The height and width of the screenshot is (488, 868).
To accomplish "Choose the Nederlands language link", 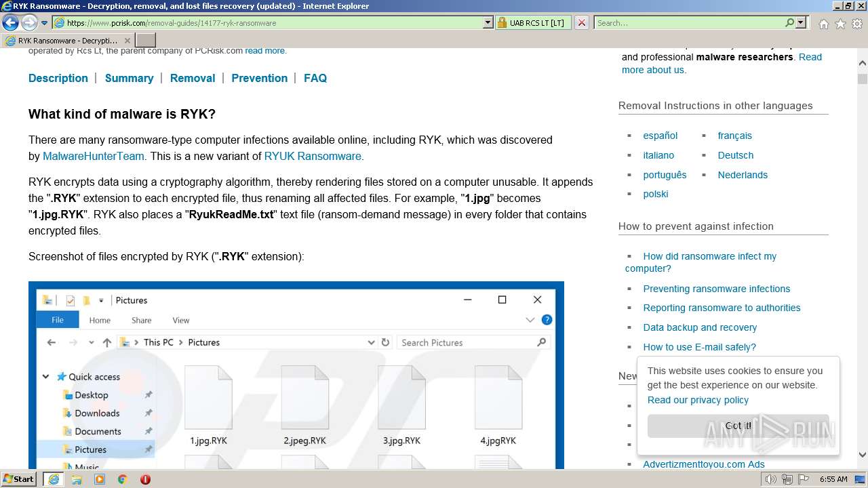I will (x=743, y=175).
